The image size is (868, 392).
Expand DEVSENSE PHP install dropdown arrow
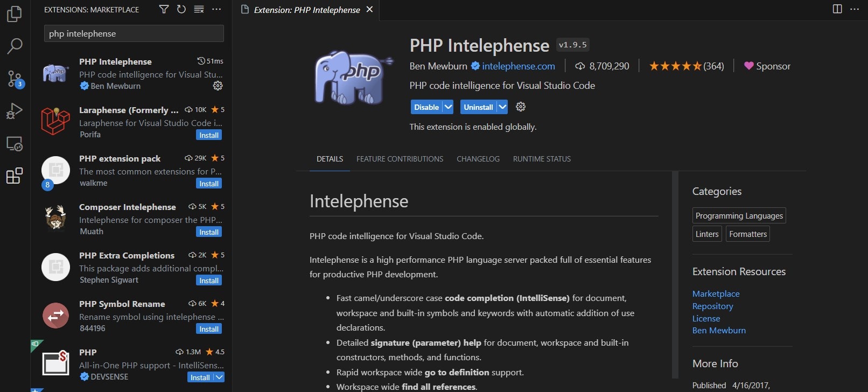click(219, 377)
